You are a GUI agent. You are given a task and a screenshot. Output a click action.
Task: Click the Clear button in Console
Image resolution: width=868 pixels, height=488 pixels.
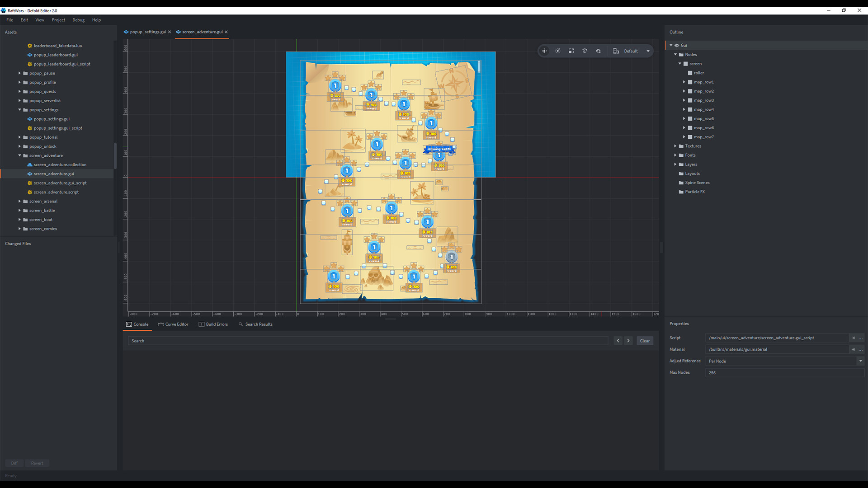645,340
